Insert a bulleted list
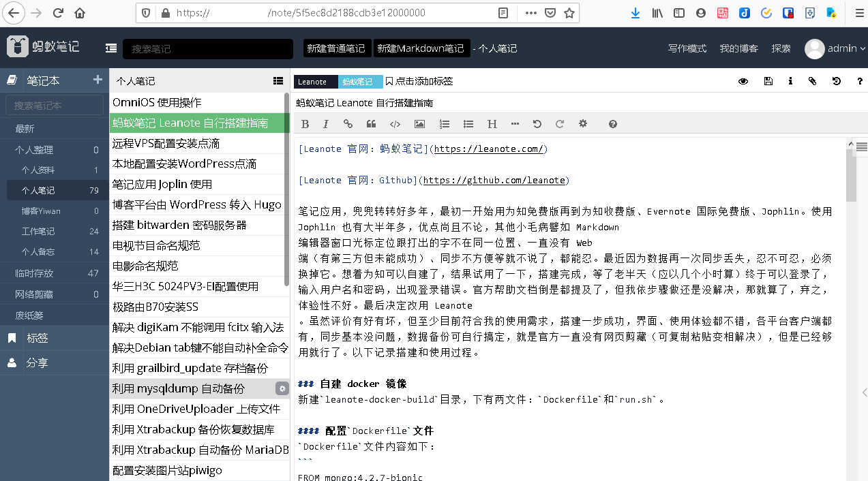The height and width of the screenshot is (481, 868). (x=468, y=124)
